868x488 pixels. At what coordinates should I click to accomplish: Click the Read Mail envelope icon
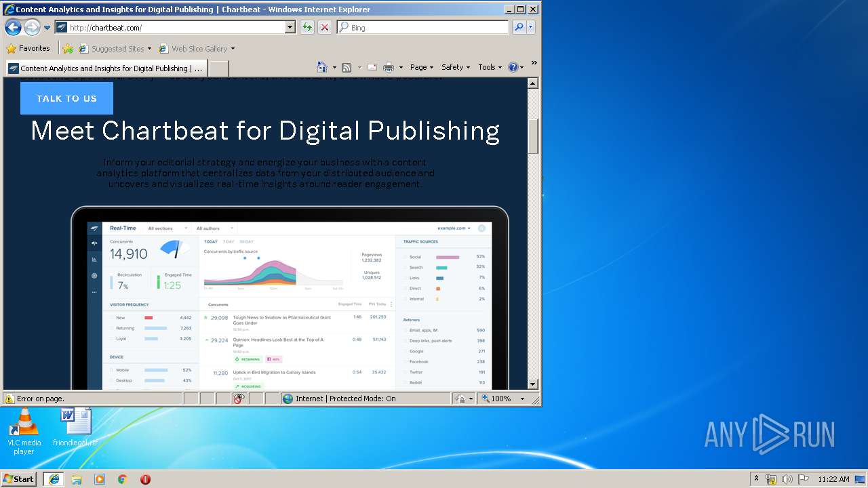pos(372,67)
